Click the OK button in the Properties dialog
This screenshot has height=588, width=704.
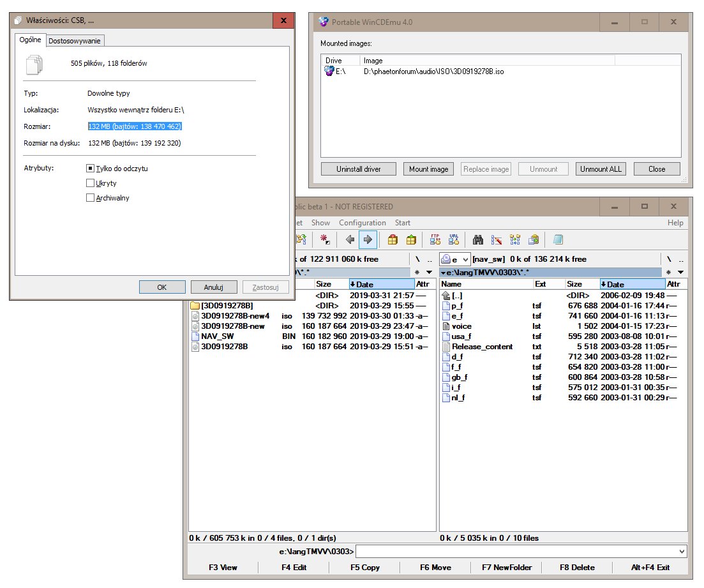[162, 287]
